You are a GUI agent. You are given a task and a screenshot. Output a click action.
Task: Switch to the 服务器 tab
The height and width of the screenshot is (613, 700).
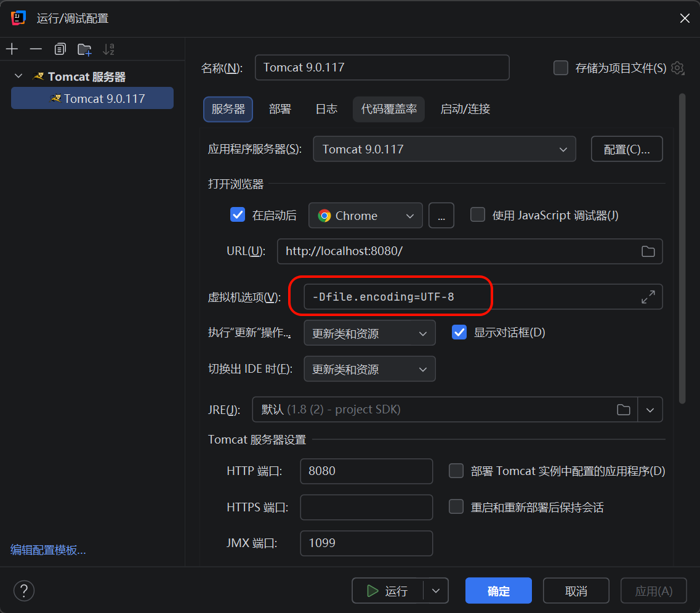pos(228,110)
